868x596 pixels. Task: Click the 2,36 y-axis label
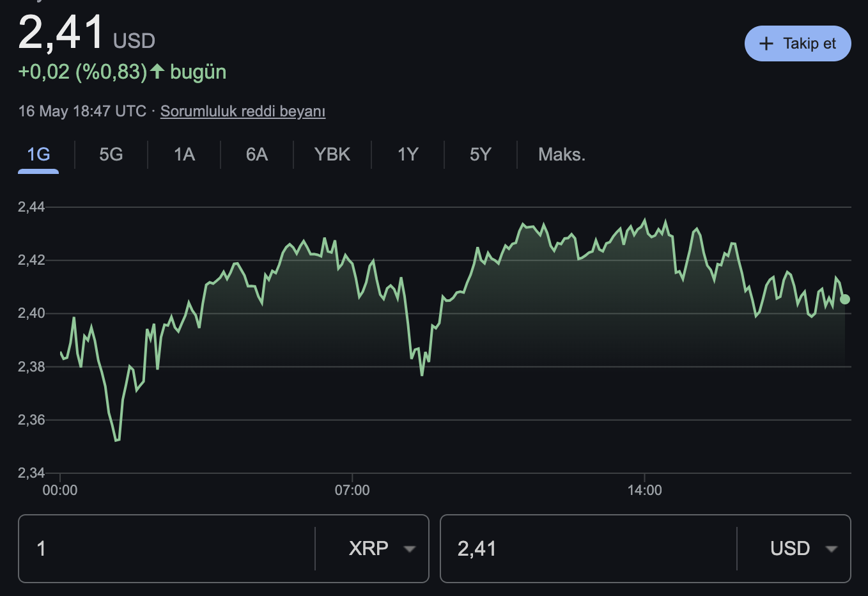coord(31,420)
